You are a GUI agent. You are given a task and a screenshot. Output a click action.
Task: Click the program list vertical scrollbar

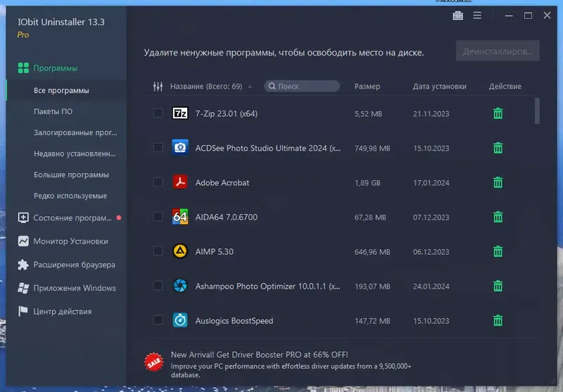(537, 111)
